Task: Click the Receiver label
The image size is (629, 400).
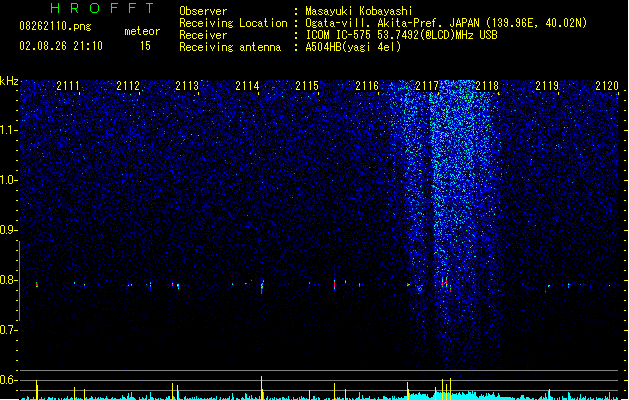Action: 203,35
